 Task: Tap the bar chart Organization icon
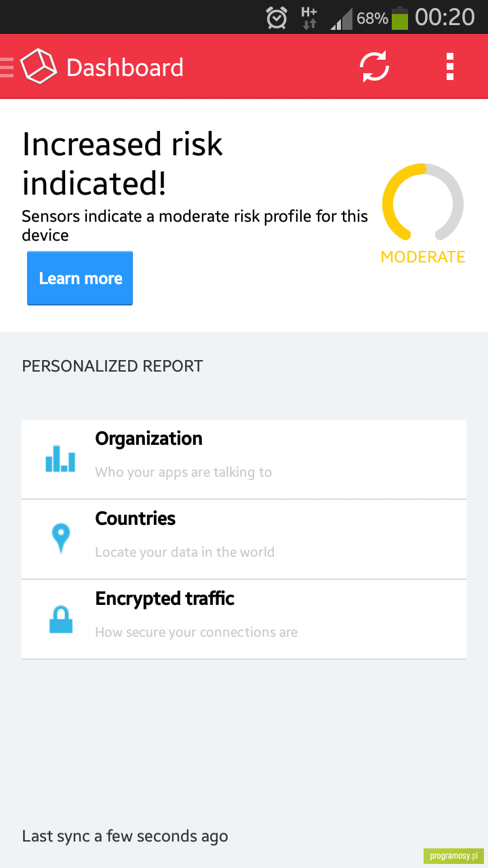(60, 458)
